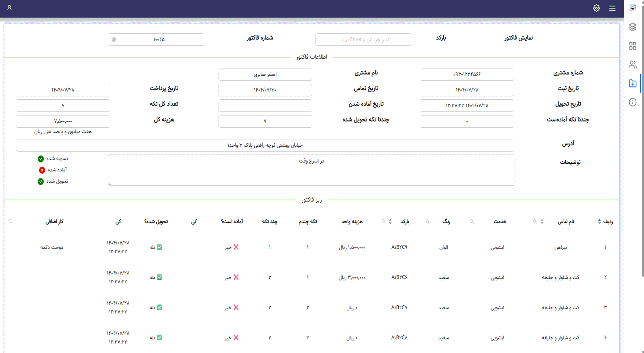Click search icon in کار اضافی column

coord(11,222)
